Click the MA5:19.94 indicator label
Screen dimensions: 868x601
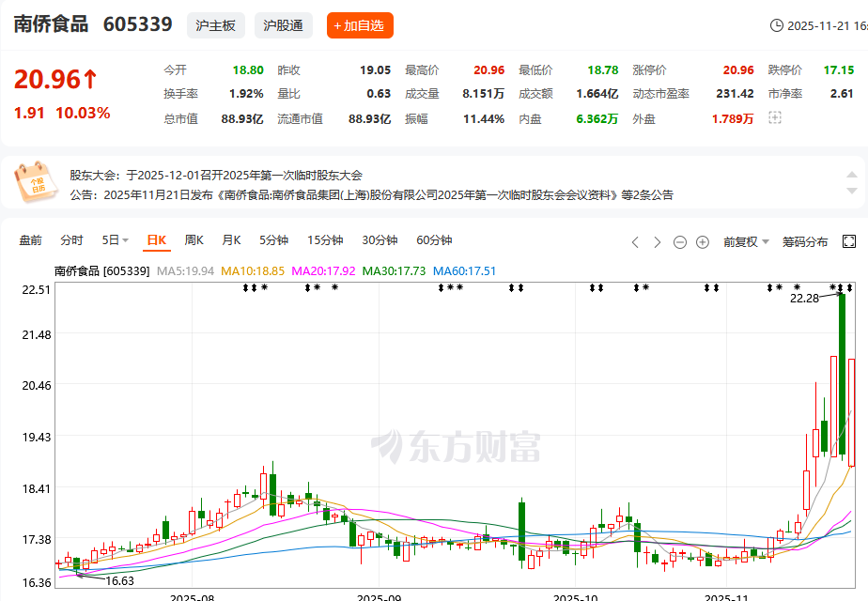[x=185, y=271]
